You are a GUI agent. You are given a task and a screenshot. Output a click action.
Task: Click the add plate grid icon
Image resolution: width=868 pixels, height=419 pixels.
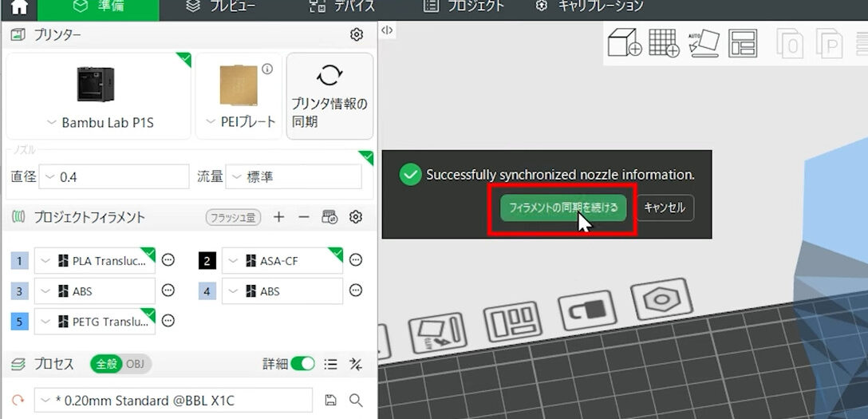click(x=664, y=42)
